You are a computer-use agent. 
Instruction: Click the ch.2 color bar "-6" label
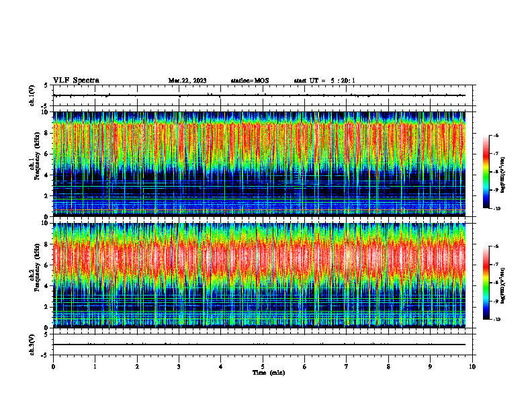tap(496, 246)
